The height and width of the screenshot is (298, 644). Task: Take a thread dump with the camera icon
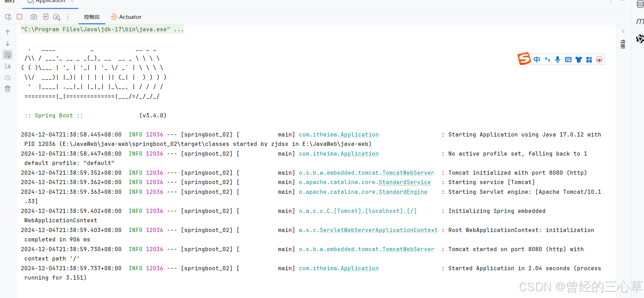click(34, 17)
